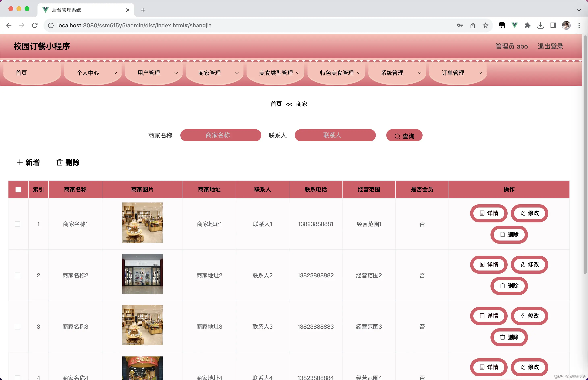The height and width of the screenshot is (380, 588).
Task: Click the trash icon for bulk delete
Action: [x=59, y=162]
